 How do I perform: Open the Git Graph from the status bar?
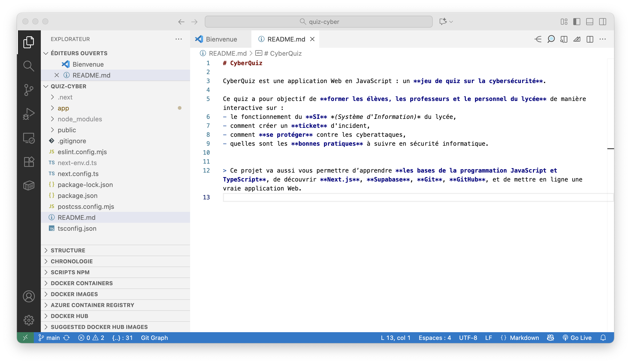(154, 337)
